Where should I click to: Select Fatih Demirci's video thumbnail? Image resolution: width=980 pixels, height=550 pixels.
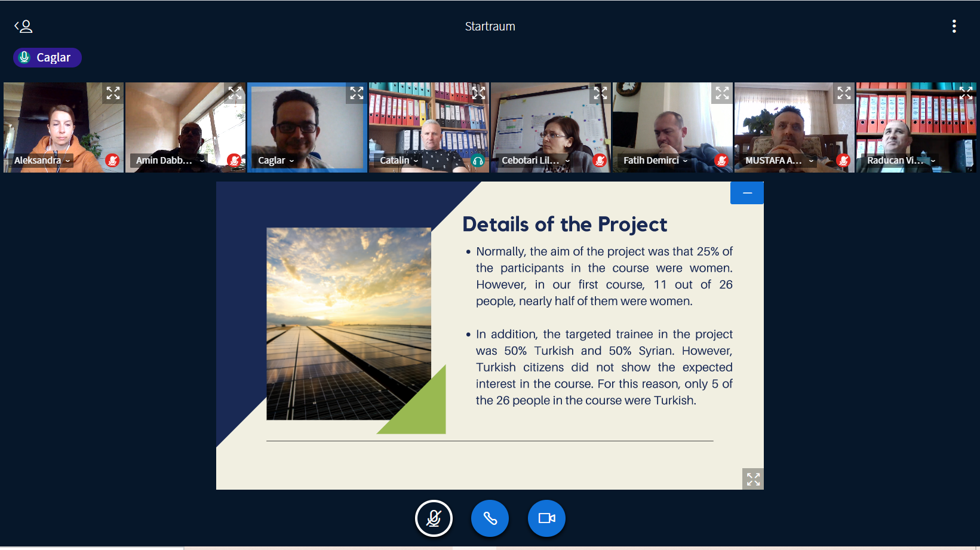(673, 128)
